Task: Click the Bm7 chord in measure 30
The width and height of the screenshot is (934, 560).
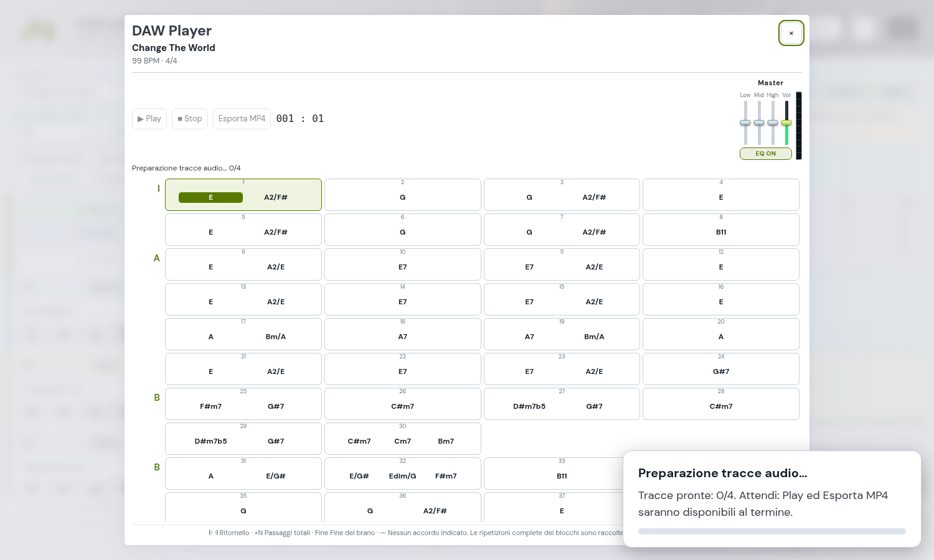Action: click(446, 441)
